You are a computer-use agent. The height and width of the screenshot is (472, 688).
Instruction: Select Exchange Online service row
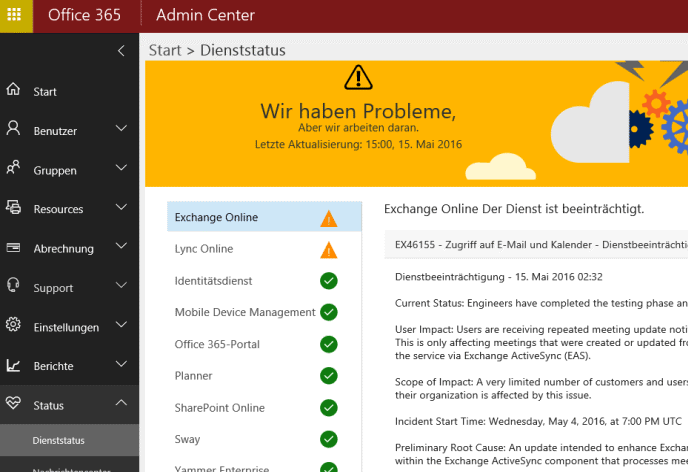point(264,217)
